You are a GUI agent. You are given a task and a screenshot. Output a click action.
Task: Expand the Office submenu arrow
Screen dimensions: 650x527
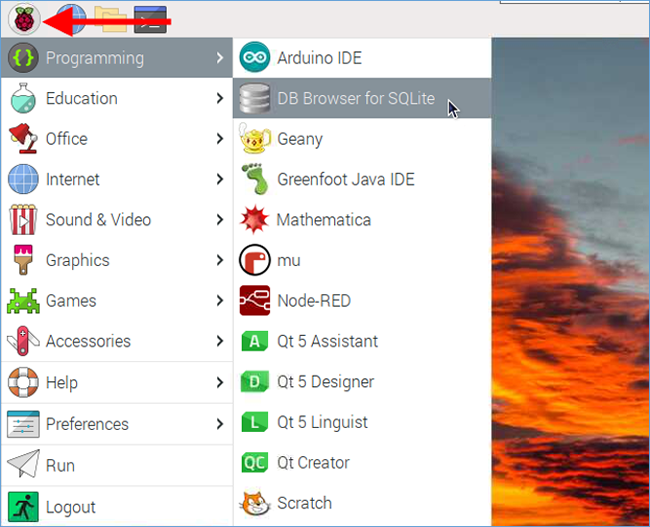pos(220,138)
